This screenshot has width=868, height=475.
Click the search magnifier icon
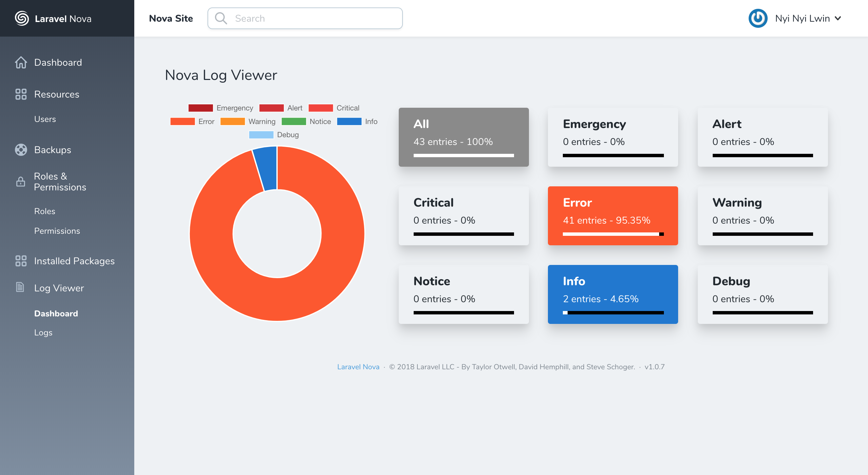click(x=221, y=18)
